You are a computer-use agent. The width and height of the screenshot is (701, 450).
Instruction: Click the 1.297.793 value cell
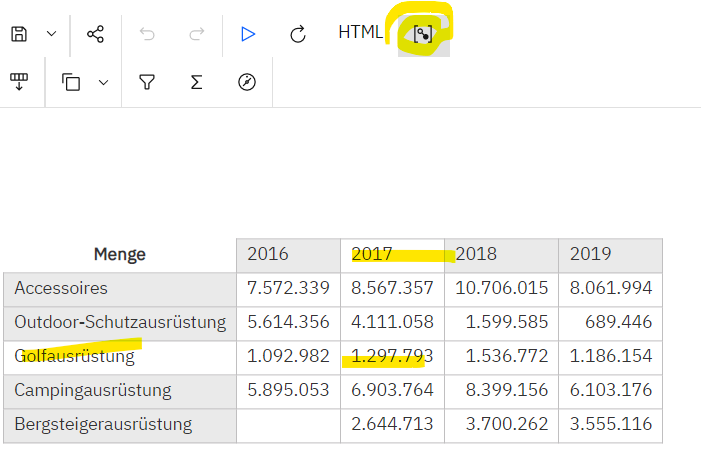(392, 357)
